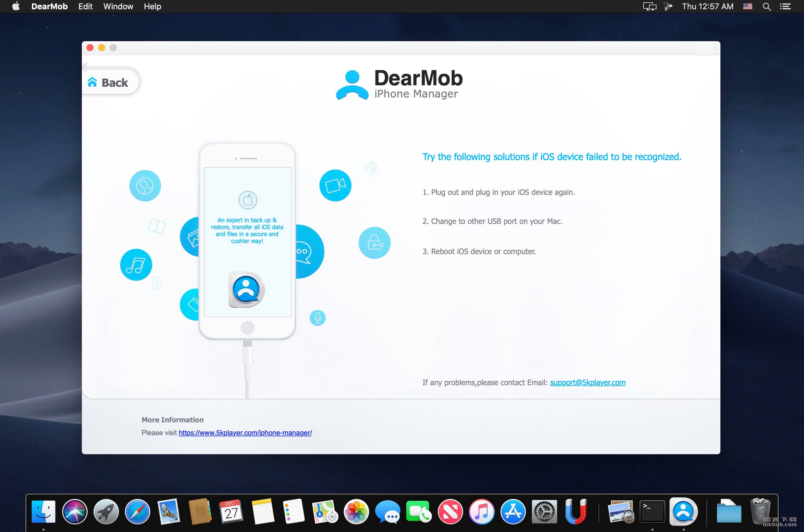
Task: Open News from the Dock
Action: click(450, 511)
